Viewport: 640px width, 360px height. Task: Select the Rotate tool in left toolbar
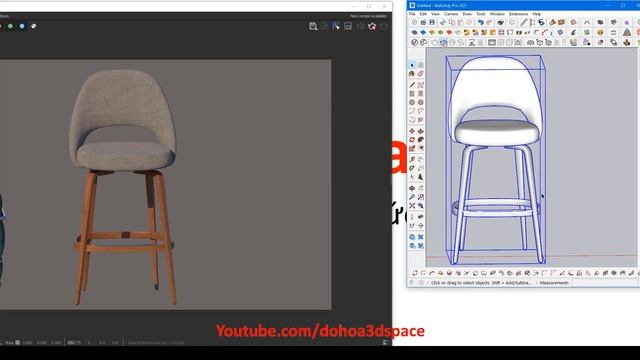pyautogui.click(x=412, y=140)
